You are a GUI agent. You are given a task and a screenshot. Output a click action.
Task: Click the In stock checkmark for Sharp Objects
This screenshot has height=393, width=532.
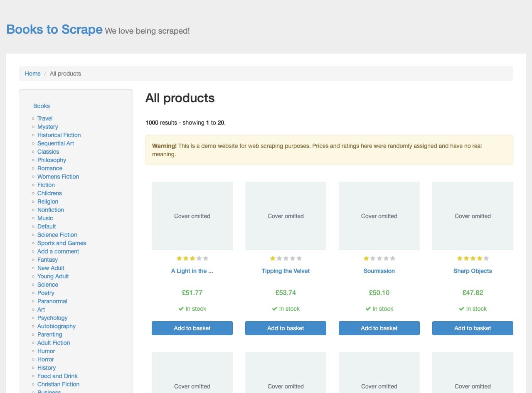point(461,309)
